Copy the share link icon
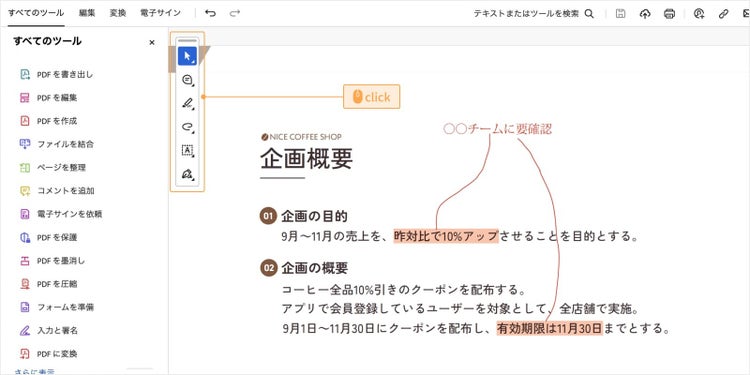This screenshot has width=750, height=375. pyautogui.click(x=723, y=14)
